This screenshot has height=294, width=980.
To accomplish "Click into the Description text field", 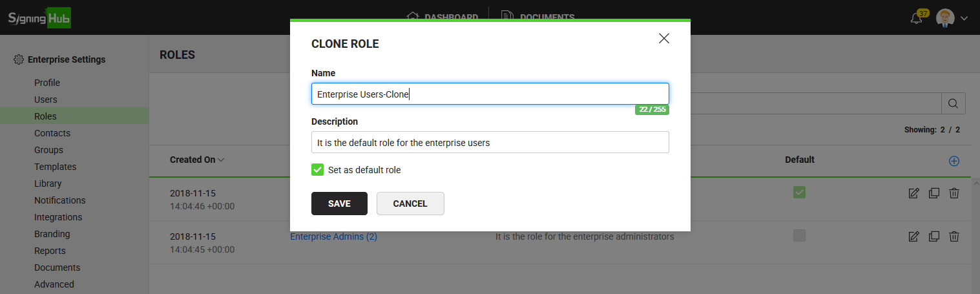I will pos(490,143).
